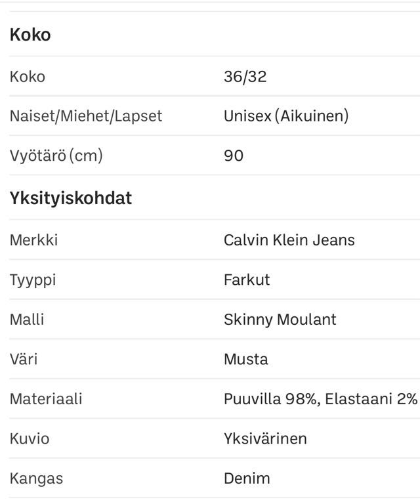
Task: Select the waist value 90
Action: 234,156
